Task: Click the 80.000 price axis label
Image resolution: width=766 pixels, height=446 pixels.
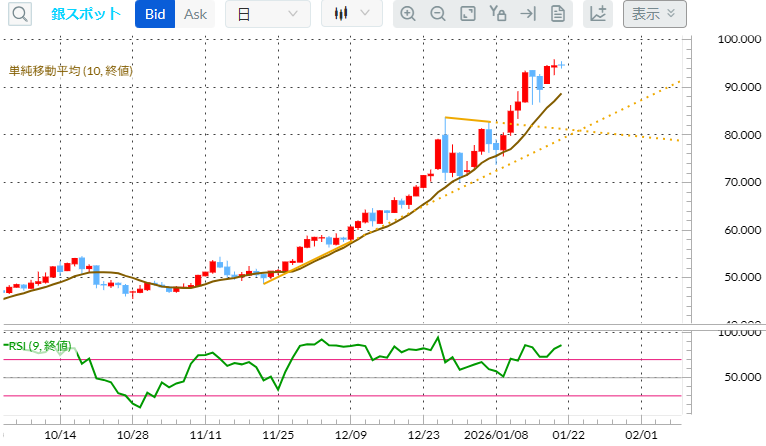Action: tap(743, 135)
